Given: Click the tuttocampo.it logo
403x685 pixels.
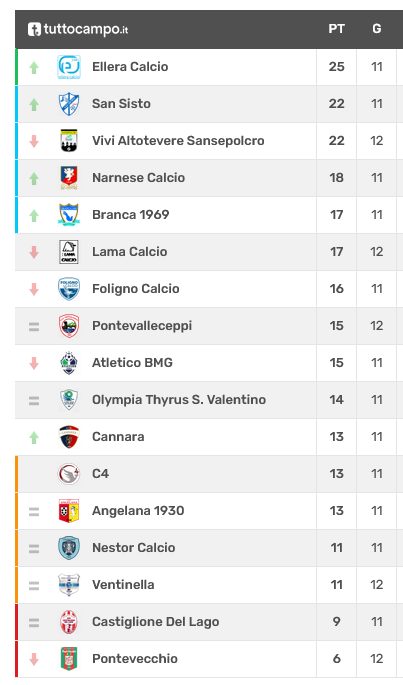Looking at the screenshot, I should click(78, 29).
